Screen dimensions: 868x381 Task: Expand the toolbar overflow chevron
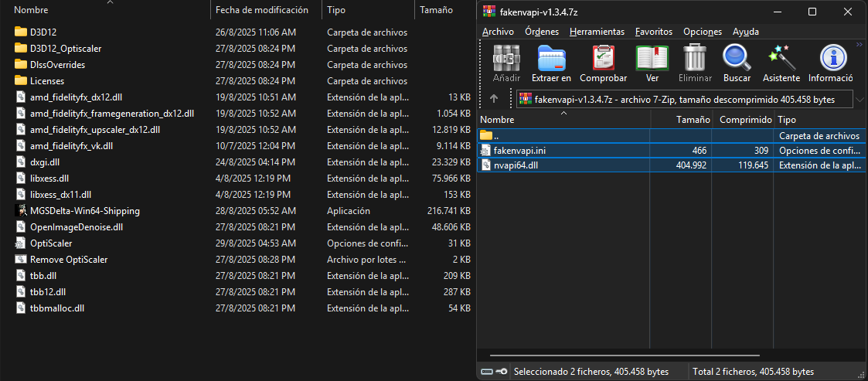859,44
